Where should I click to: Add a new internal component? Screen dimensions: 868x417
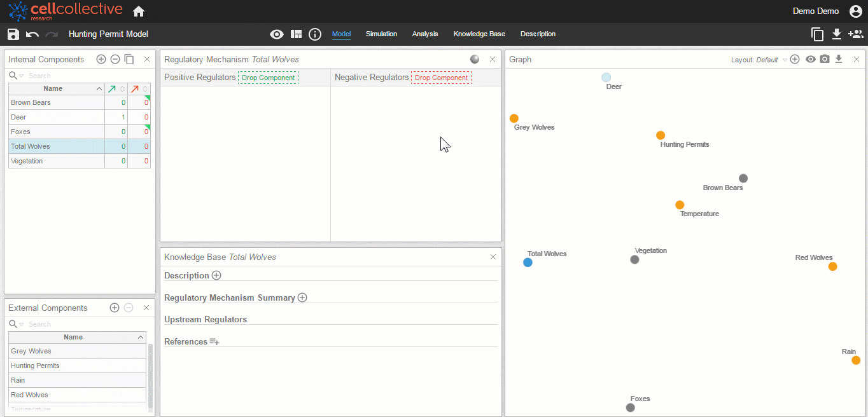[x=101, y=59]
